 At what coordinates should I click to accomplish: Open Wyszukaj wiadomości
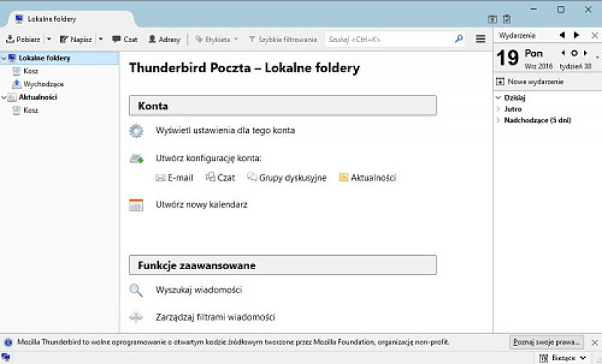199,290
